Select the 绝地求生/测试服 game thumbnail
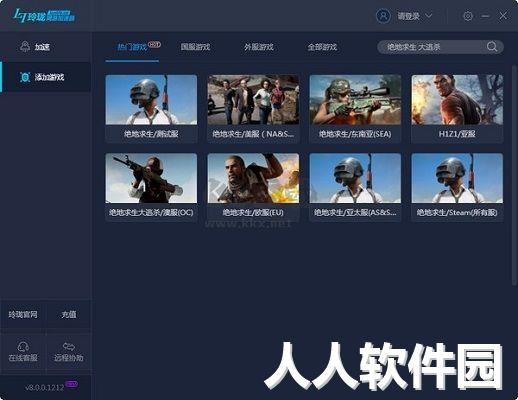The width and height of the screenshot is (518, 400). (x=151, y=100)
